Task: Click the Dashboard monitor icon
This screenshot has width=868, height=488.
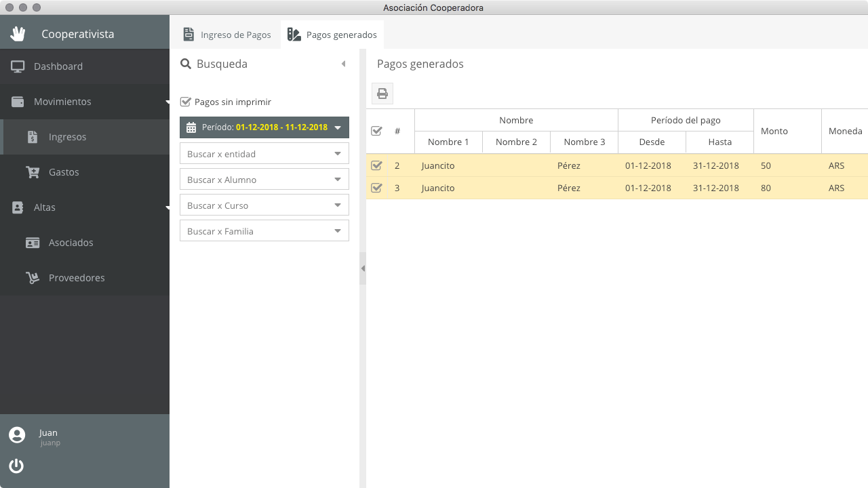Action: (18, 66)
